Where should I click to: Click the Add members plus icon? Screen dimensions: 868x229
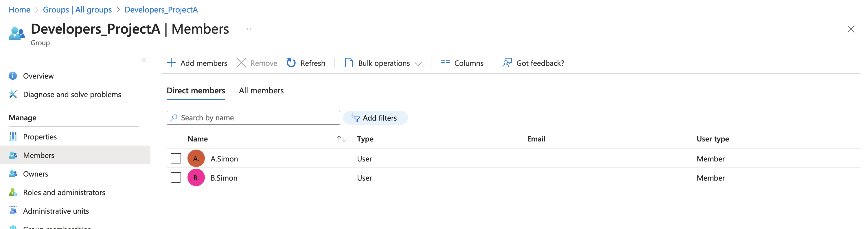[x=171, y=63]
